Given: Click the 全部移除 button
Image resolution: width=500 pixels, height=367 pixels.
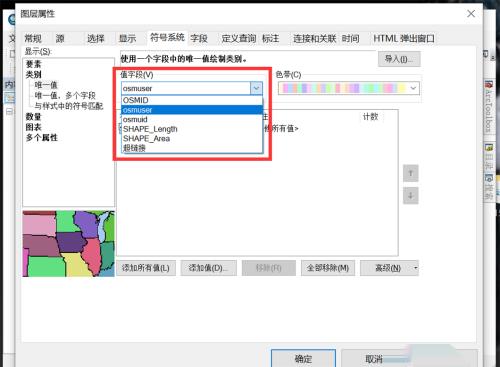Looking at the screenshot, I should [328, 268].
